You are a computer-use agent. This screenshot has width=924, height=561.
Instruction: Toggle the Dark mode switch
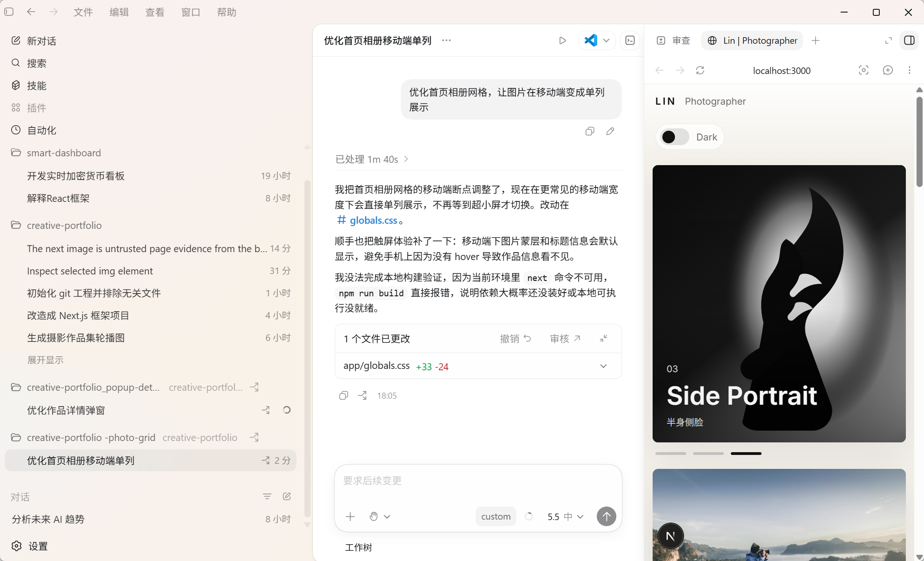click(x=675, y=137)
